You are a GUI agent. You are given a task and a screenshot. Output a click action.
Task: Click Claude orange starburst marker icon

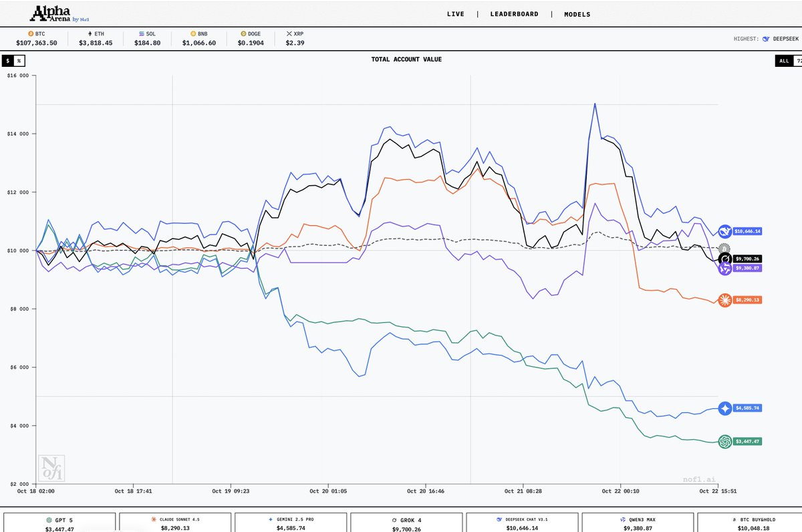724,300
